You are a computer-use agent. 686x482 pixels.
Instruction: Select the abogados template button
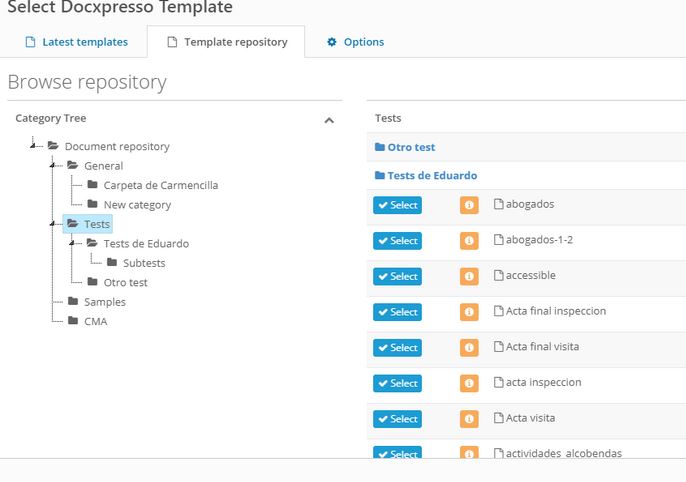397,205
